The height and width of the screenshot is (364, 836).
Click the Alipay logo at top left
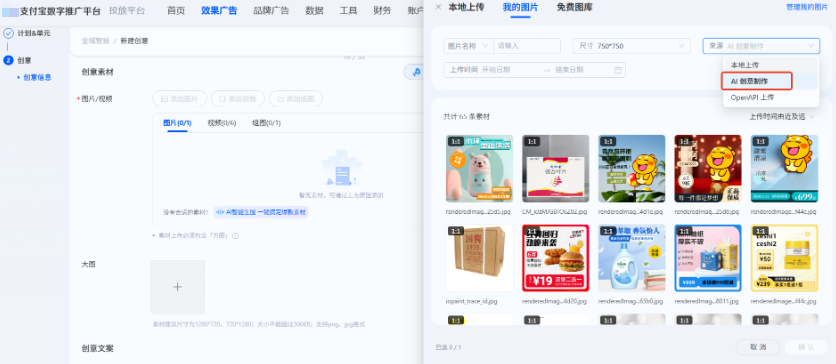pos(10,11)
